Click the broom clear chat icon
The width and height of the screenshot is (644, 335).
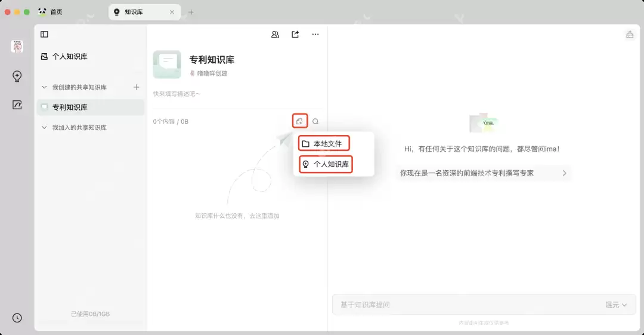(x=630, y=35)
